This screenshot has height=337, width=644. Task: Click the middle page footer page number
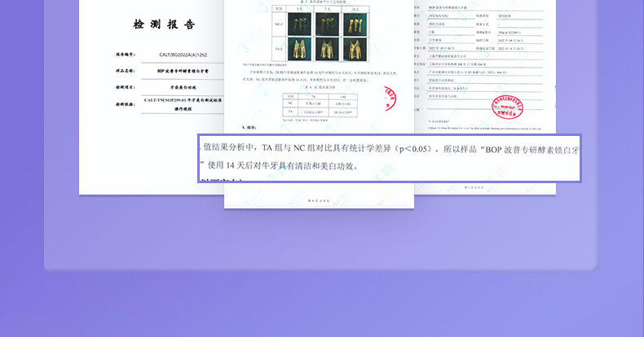point(320,199)
